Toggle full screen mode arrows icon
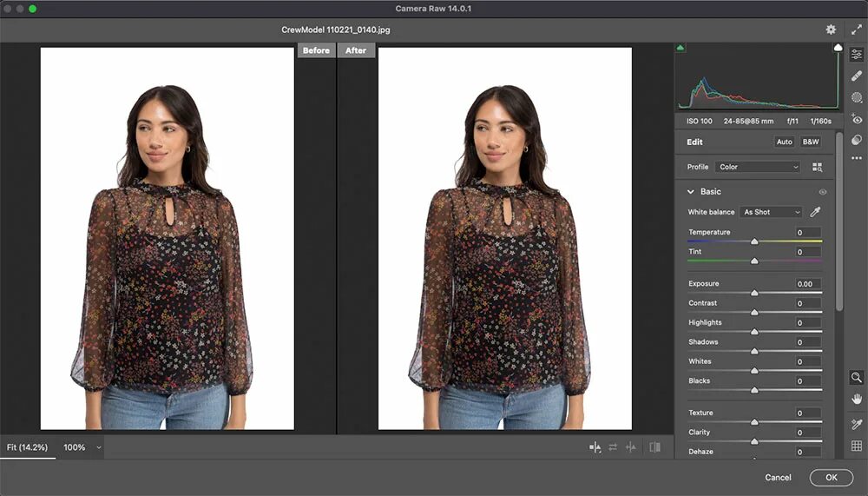The height and width of the screenshot is (496, 868). click(857, 30)
